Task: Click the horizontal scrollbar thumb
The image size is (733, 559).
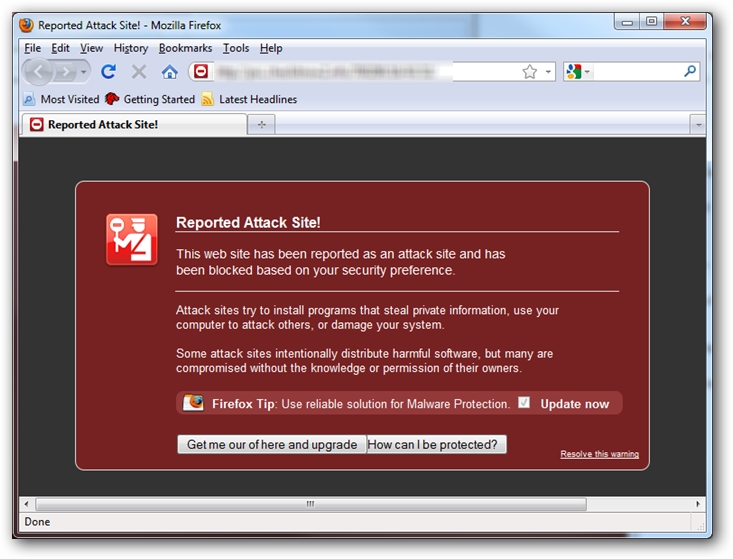Action: coord(311,504)
